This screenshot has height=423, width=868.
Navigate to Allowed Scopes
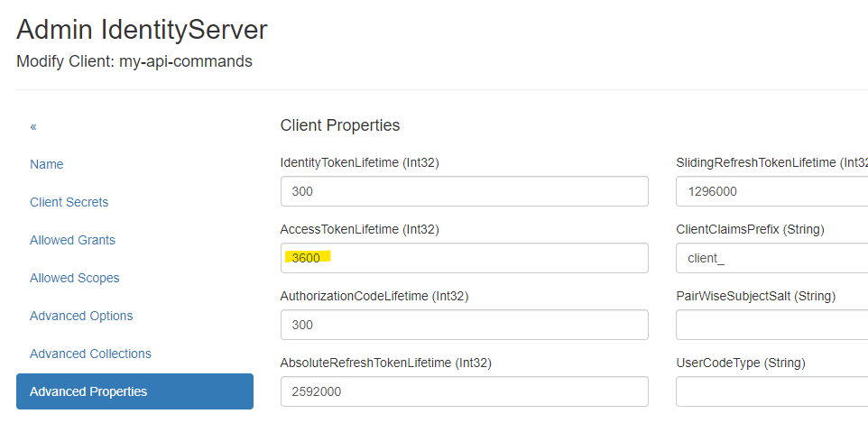click(x=74, y=278)
